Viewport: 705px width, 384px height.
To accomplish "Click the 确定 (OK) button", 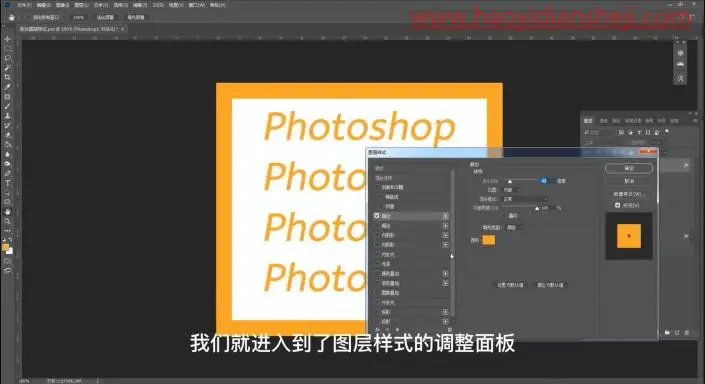I will (629, 168).
